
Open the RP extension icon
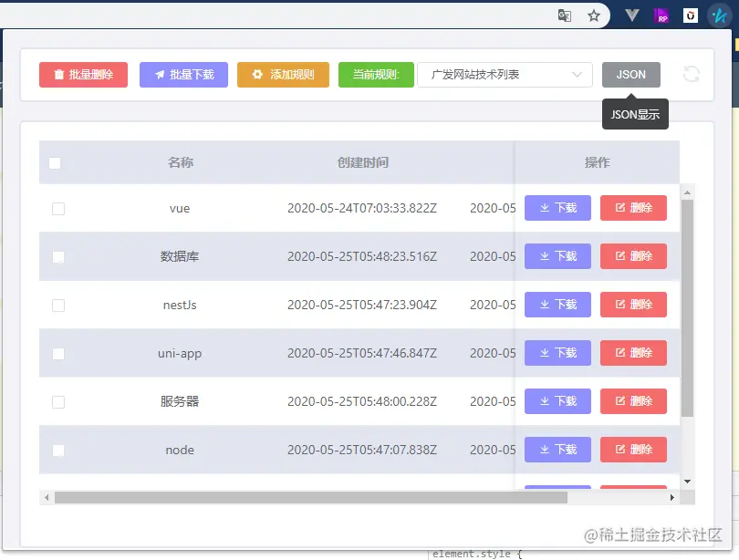(x=661, y=16)
